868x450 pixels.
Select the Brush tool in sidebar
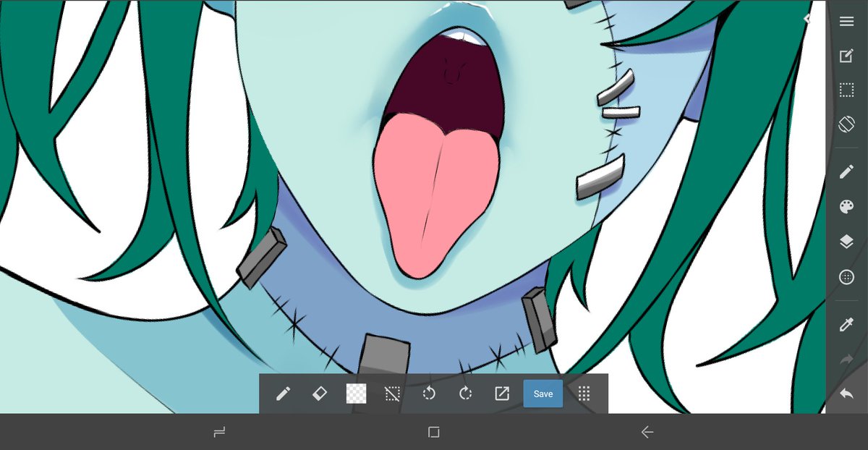846,171
